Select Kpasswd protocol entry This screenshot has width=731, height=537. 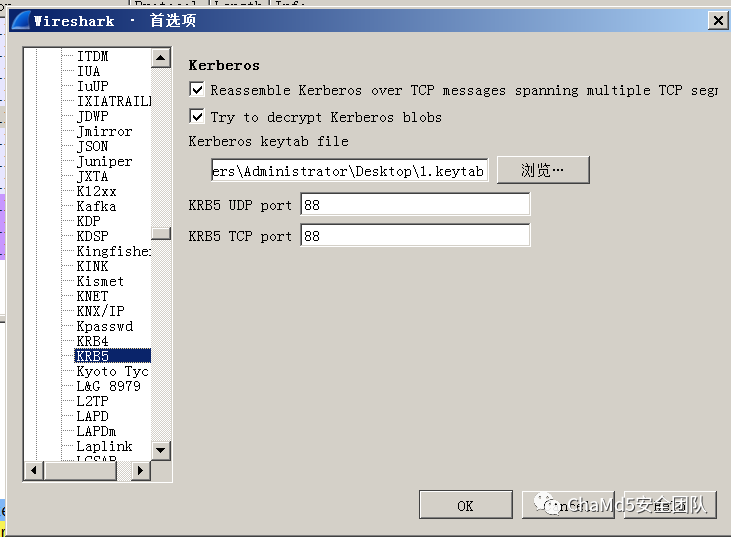click(104, 326)
